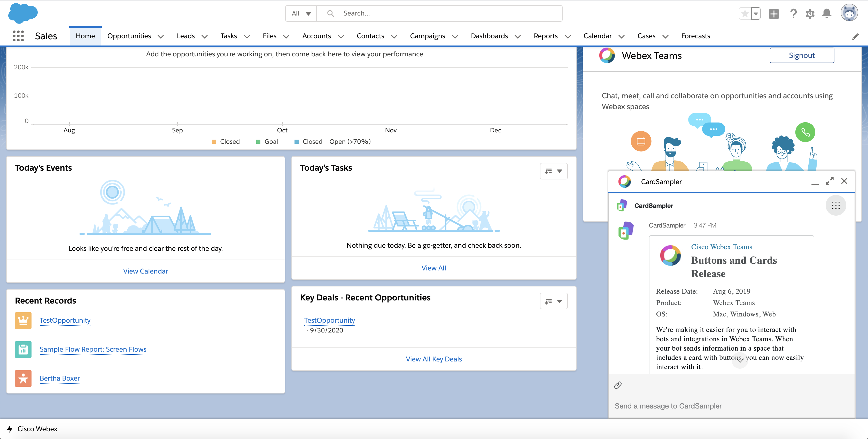Expand the Opportunities tab chevron

point(161,36)
